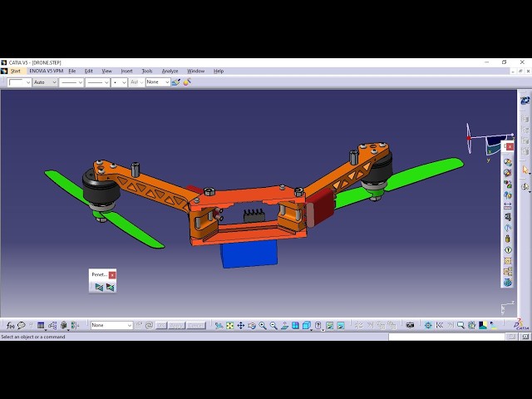Close the vertical floating toolbar

(510, 146)
